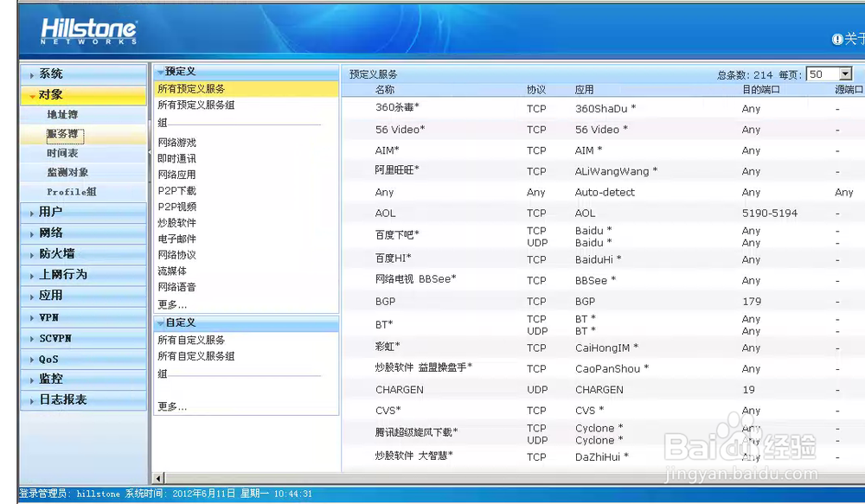Expand the QoS menu section
The height and width of the screenshot is (504, 865).
pyautogui.click(x=83, y=360)
